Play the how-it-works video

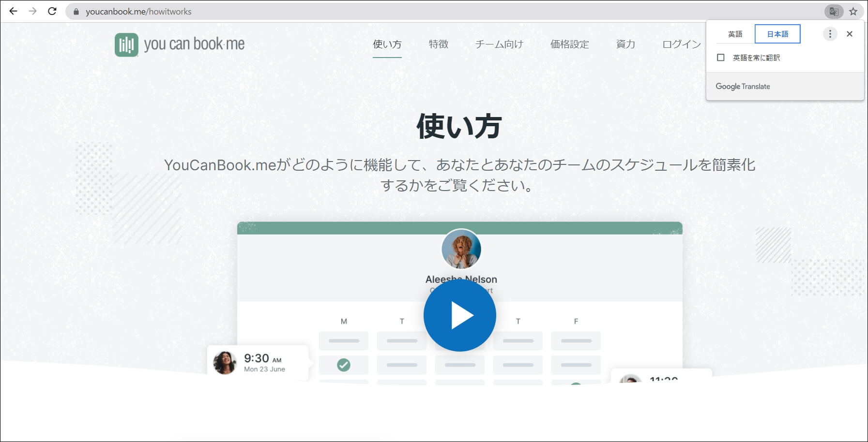point(460,315)
